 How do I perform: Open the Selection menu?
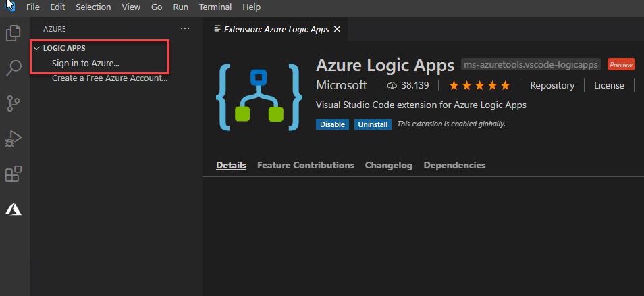click(x=93, y=7)
